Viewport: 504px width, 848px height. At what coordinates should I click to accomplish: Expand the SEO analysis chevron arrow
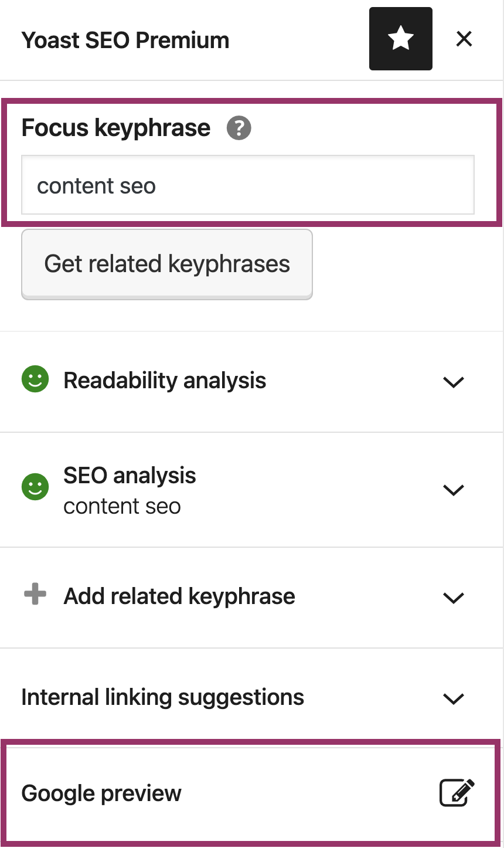click(x=453, y=490)
